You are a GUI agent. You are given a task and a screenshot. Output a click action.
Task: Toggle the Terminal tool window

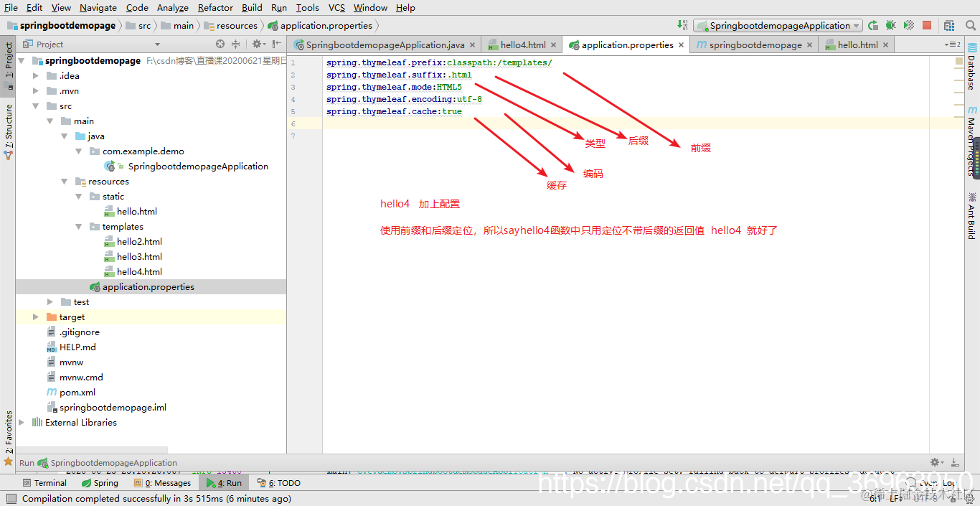click(44, 483)
